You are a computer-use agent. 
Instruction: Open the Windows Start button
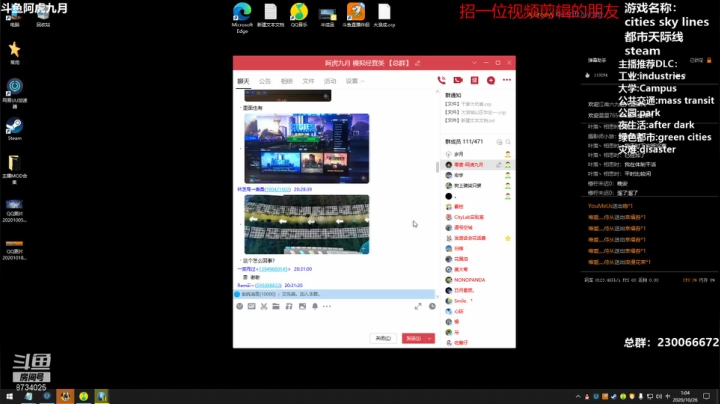point(9,396)
